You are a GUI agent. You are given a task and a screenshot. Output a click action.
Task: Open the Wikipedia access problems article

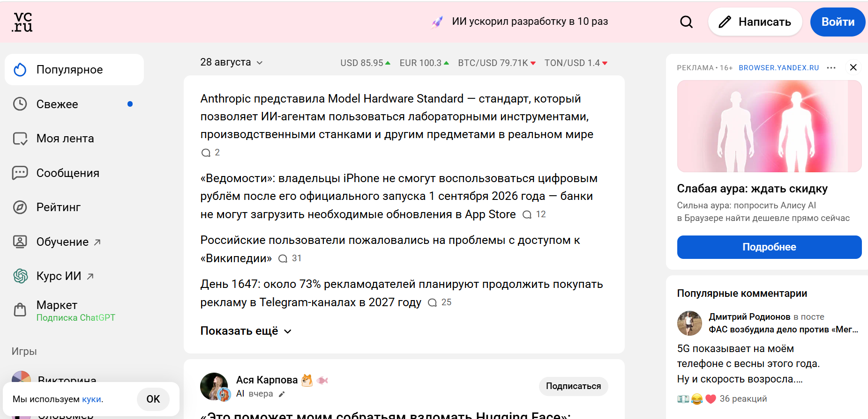pyautogui.click(x=390, y=249)
